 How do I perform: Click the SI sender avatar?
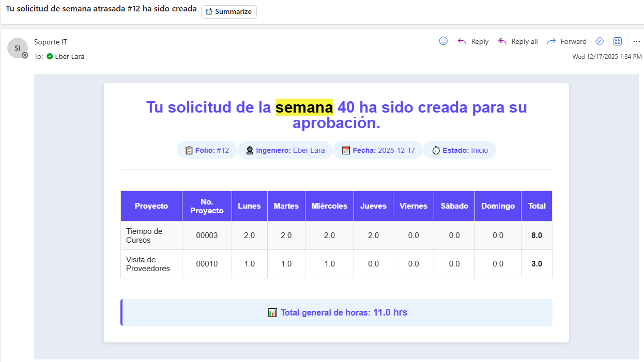(x=18, y=48)
